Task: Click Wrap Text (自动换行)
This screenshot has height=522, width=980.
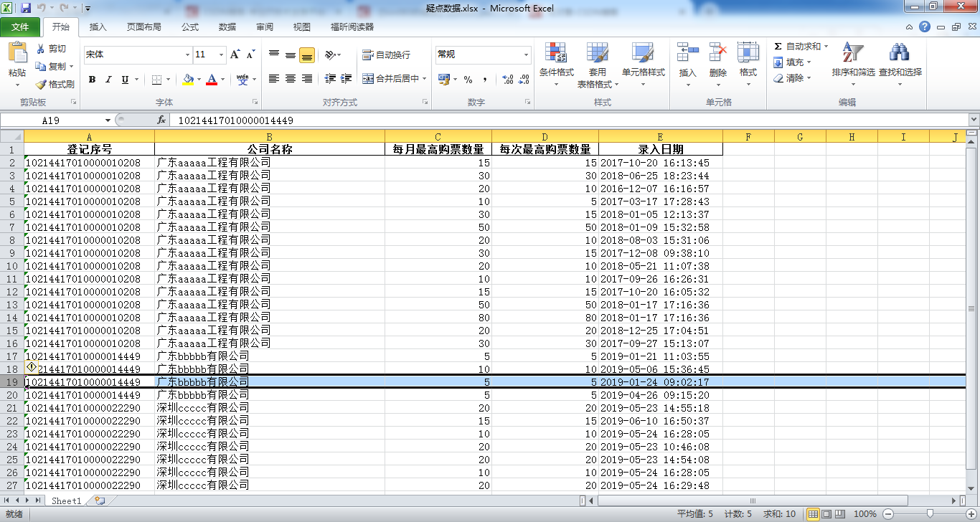Action: pos(387,54)
